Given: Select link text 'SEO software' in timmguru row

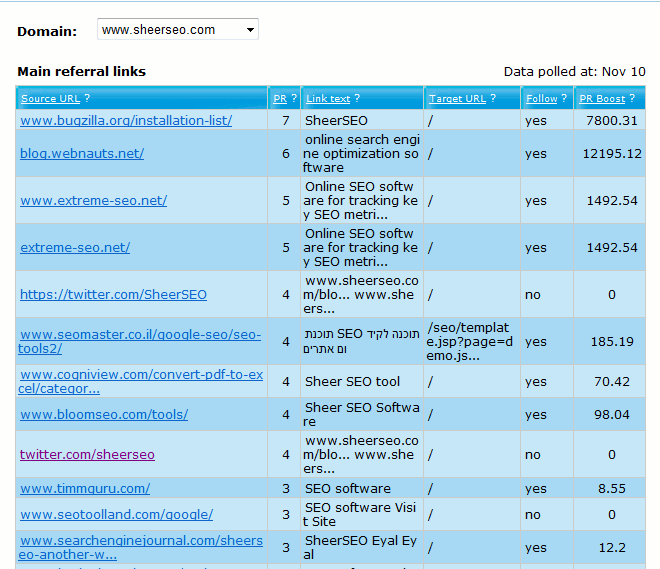Looking at the screenshot, I should coord(348,489).
